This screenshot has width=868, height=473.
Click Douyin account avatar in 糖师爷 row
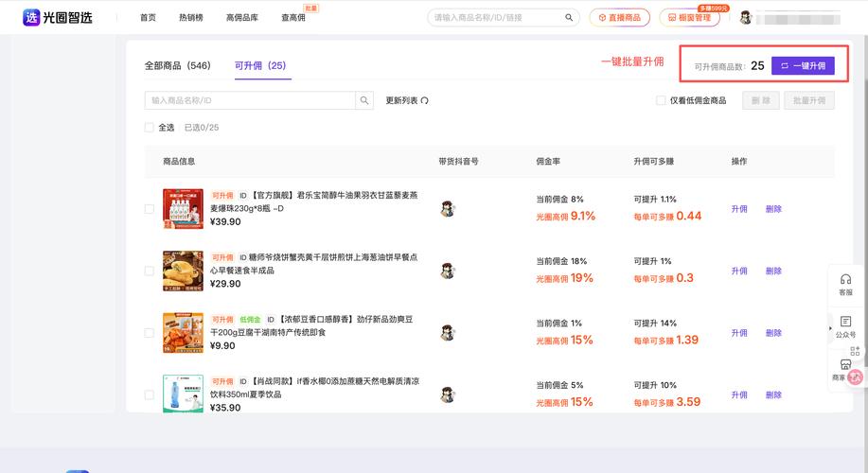coord(448,272)
